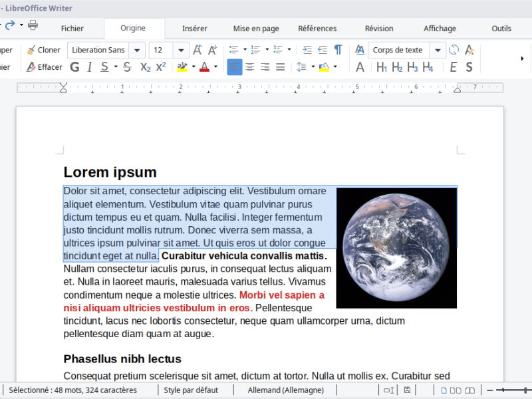The image size is (532, 399).
Task: Toggle strikethrough formatting
Action: click(x=127, y=67)
